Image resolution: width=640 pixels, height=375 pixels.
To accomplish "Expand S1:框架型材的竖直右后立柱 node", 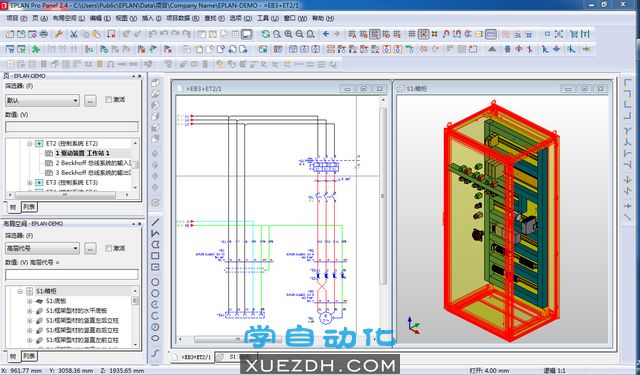I will pos(29,331).
